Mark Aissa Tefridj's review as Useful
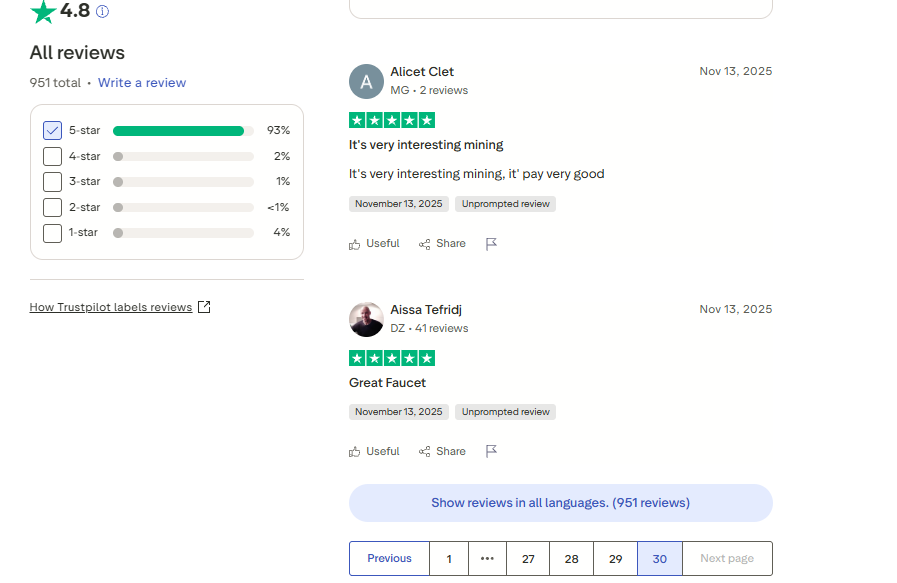Viewport: 897px width, 583px height. click(x=374, y=452)
